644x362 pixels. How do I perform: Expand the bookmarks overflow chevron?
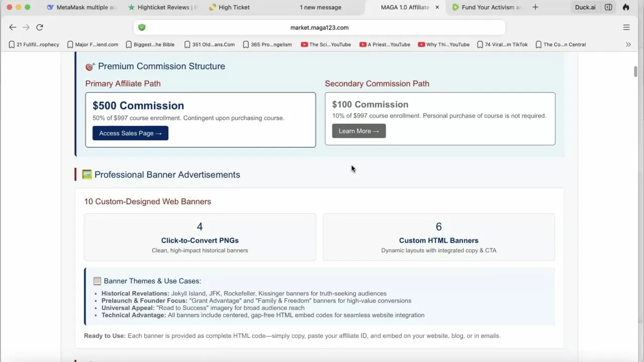click(x=628, y=44)
